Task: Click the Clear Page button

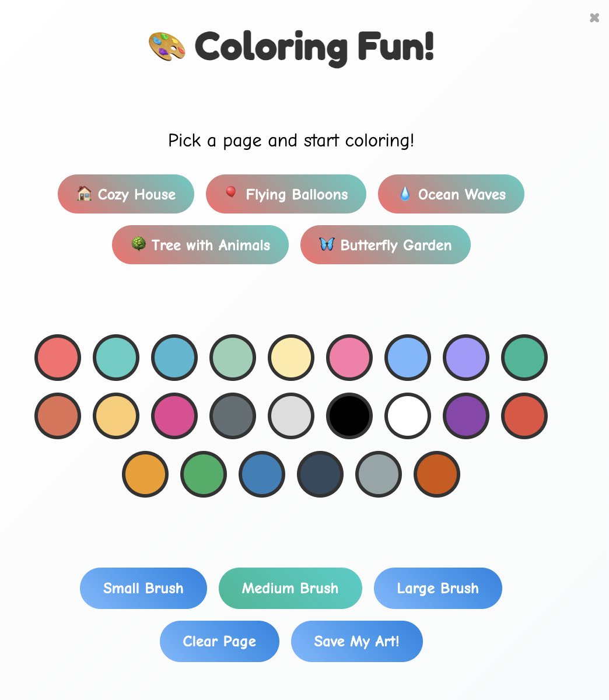Action: coord(219,641)
